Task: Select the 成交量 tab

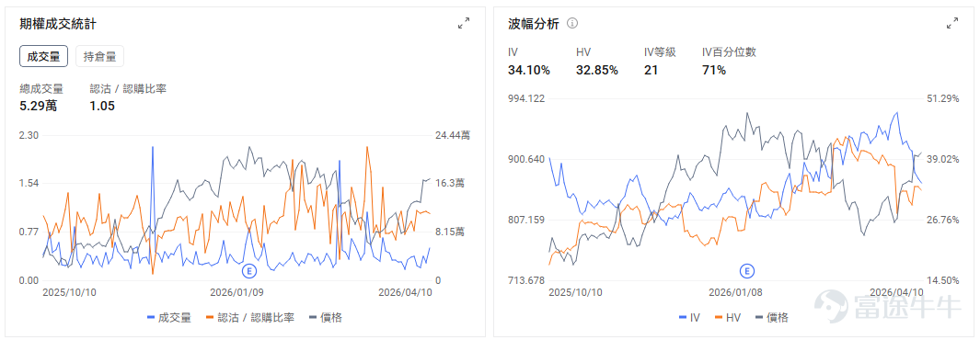Action: [44, 56]
